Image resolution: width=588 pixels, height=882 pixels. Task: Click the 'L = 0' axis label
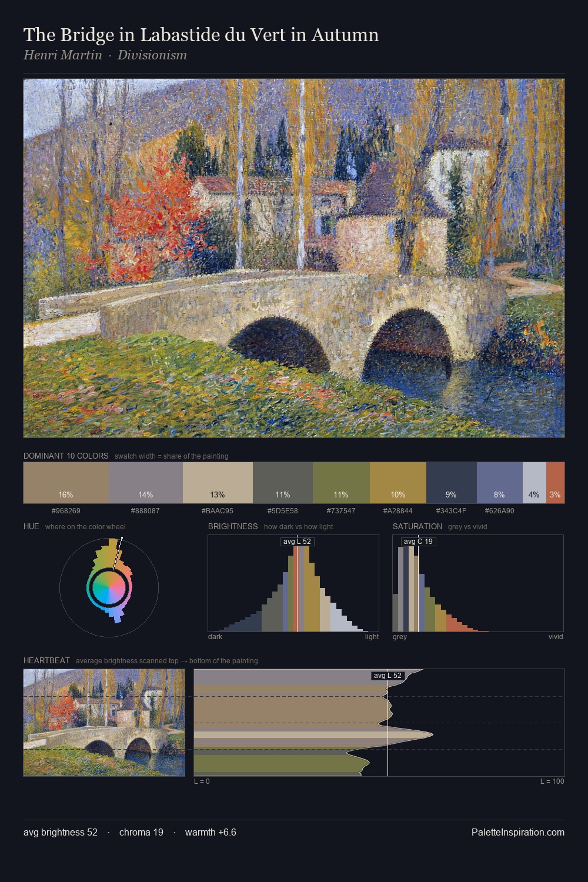pyautogui.click(x=202, y=781)
